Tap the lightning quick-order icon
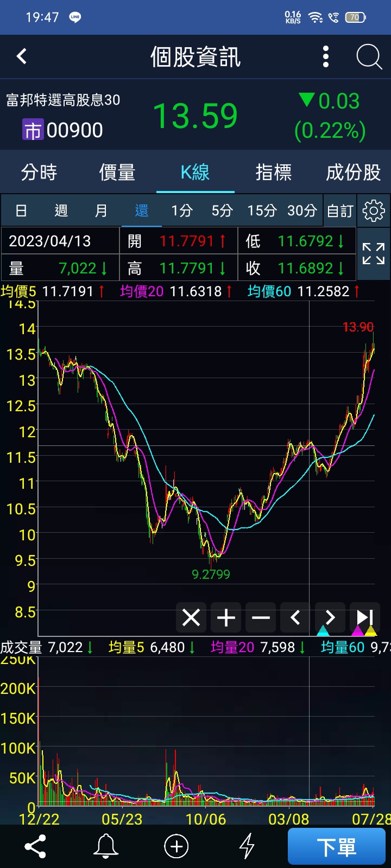The height and width of the screenshot is (868, 391). coord(247,846)
